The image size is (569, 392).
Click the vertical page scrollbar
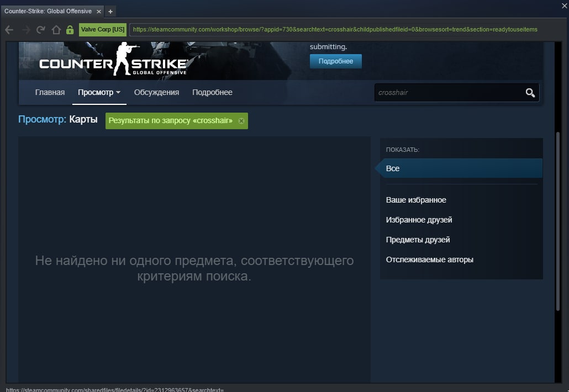coord(558,221)
